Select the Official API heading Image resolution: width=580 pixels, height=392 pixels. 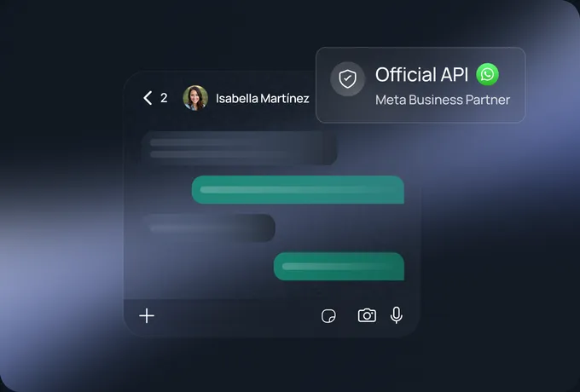pos(421,75)
